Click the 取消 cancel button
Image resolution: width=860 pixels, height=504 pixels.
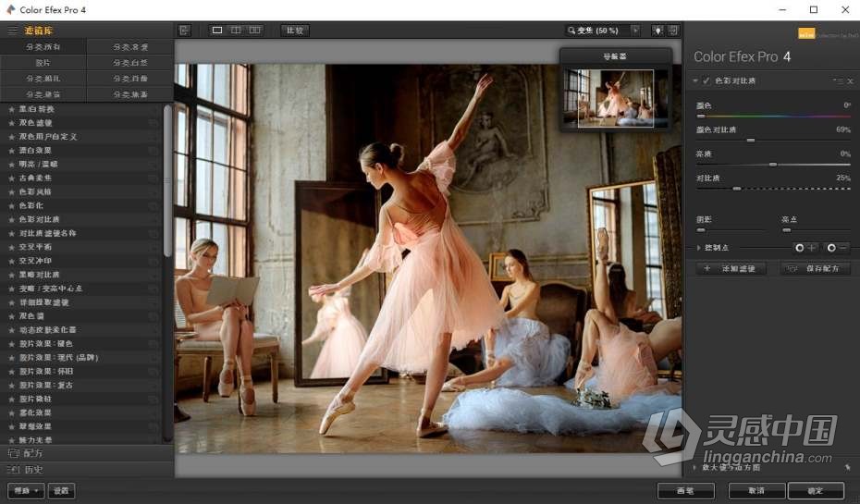pos(756,491)
